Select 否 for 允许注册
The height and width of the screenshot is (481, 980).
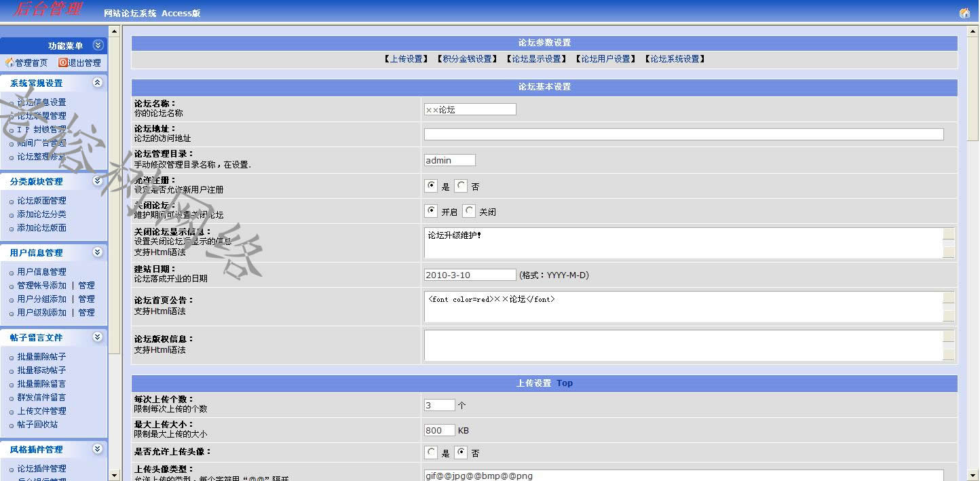(461, 186)
